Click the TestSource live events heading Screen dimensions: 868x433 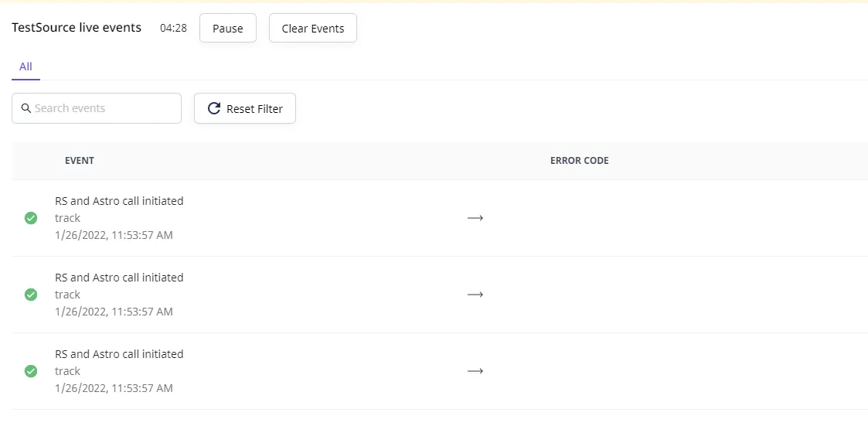77,28
